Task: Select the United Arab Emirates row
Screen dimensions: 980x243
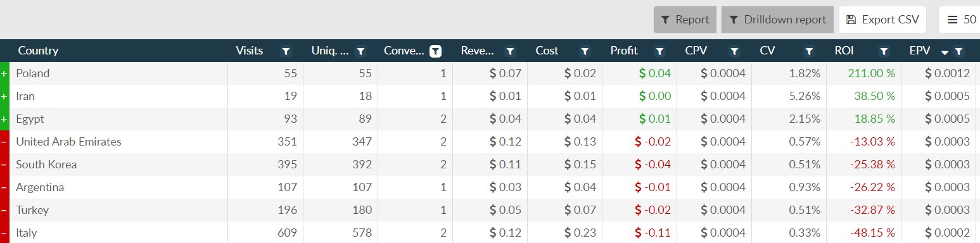Action: click(490, 142)
